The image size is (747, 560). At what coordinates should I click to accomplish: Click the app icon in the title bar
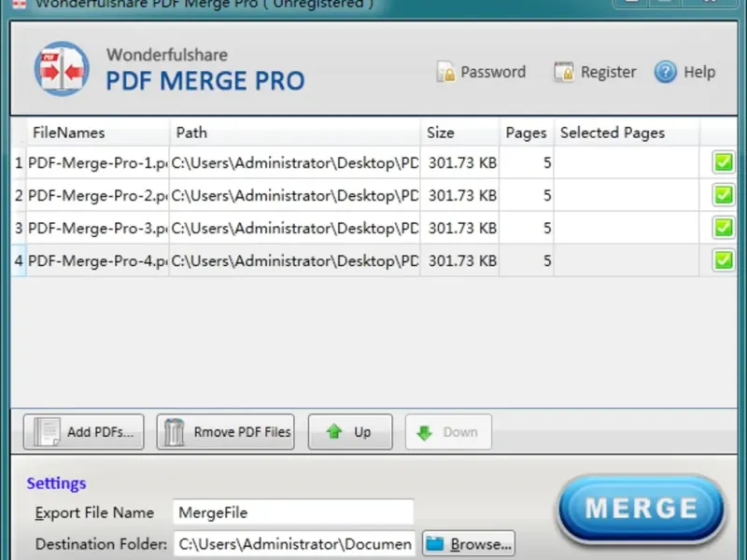coord(20,5)
